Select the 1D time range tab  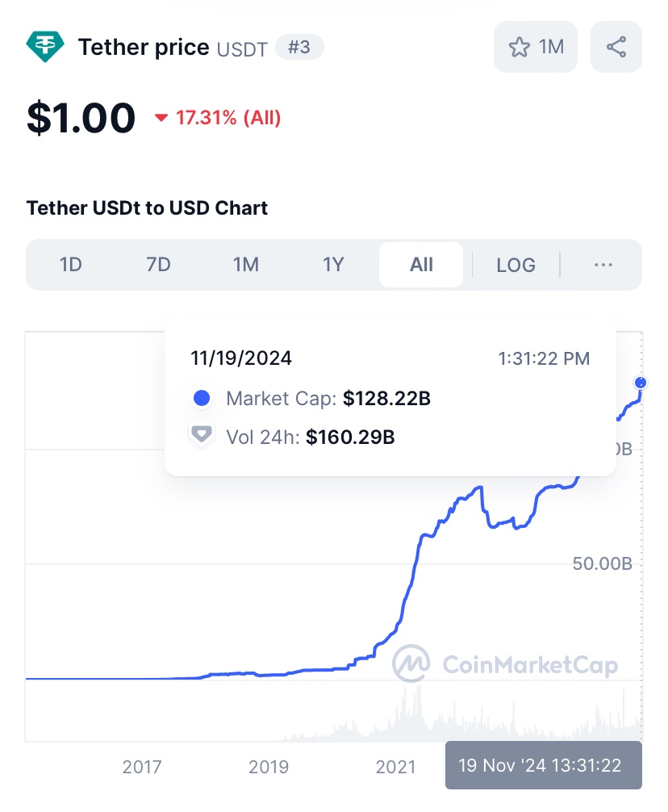71,265
